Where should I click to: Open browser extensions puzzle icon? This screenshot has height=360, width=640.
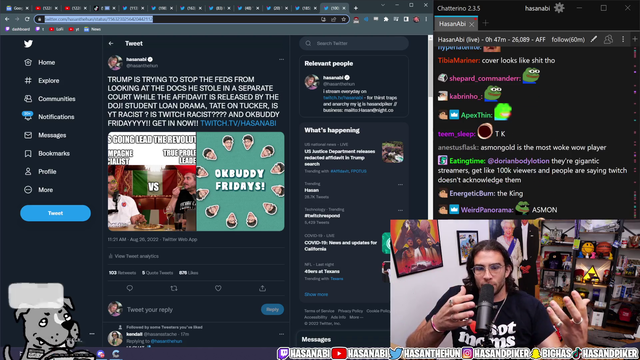pos(386,19)
